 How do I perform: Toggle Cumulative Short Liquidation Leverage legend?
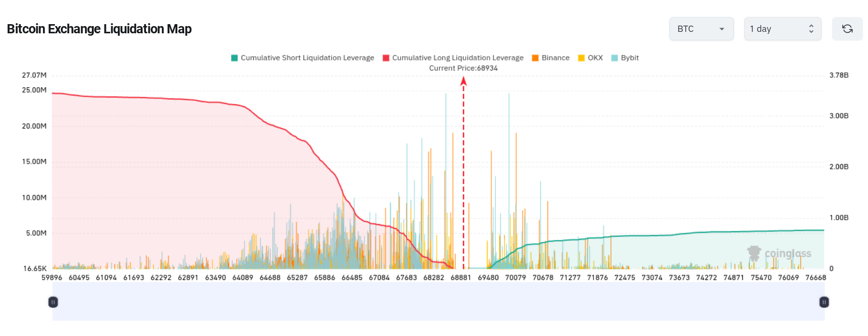tap(303, 58)
